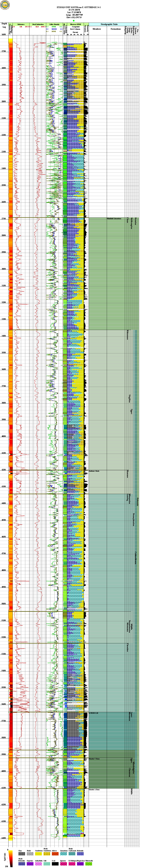Viewport: 164px width, 868px height.
Task: Click the red 'ILD' curve label
Action: click(37, 27)
